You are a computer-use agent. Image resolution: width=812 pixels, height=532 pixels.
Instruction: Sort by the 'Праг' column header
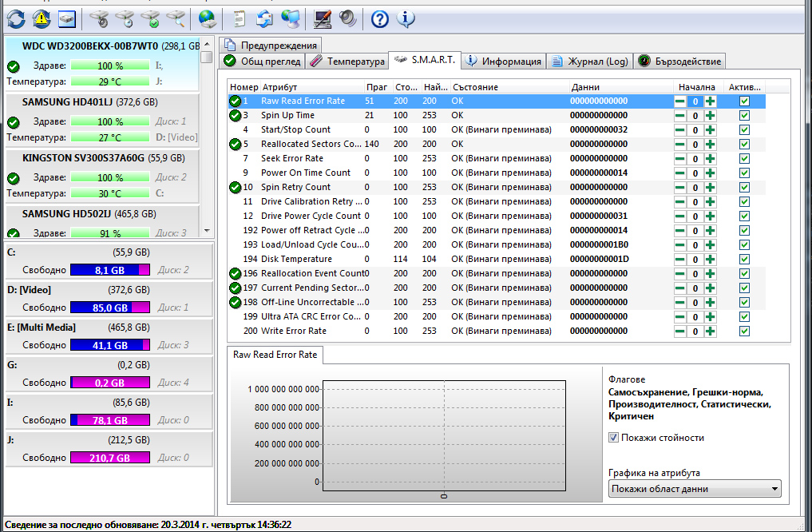pos(377,87)
